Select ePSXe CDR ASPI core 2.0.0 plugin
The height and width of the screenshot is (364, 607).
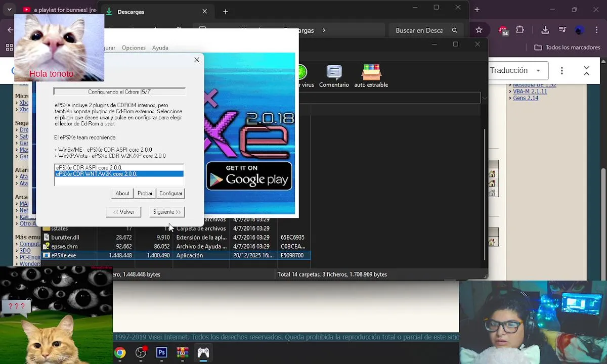(x=119, y=167)
